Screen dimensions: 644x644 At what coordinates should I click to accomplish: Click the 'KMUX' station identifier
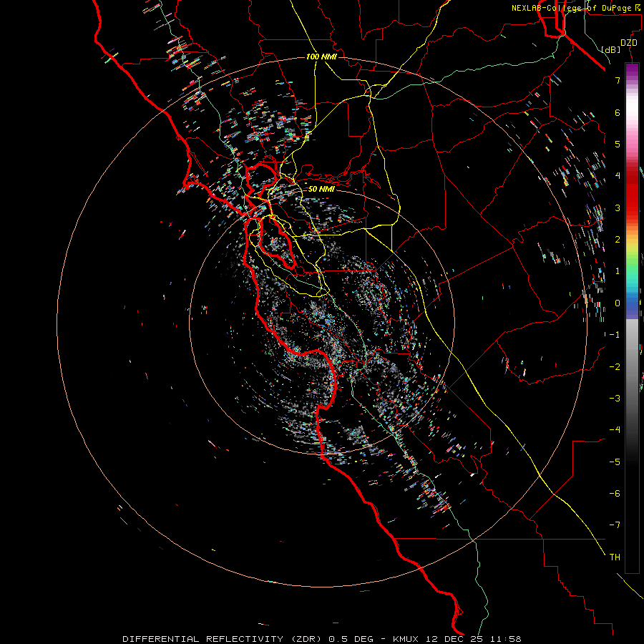pos(406,639)
